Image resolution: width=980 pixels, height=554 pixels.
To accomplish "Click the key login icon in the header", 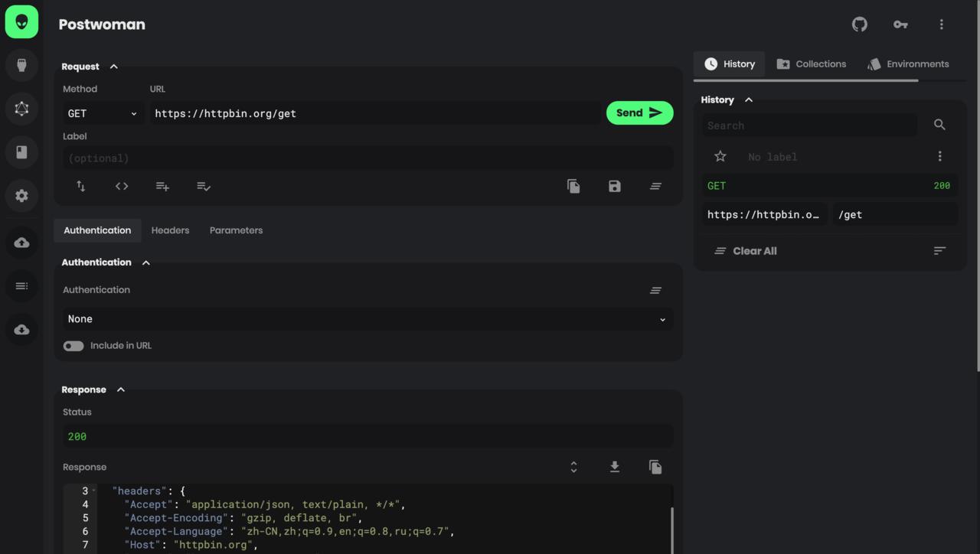I will tap(900, 24).
